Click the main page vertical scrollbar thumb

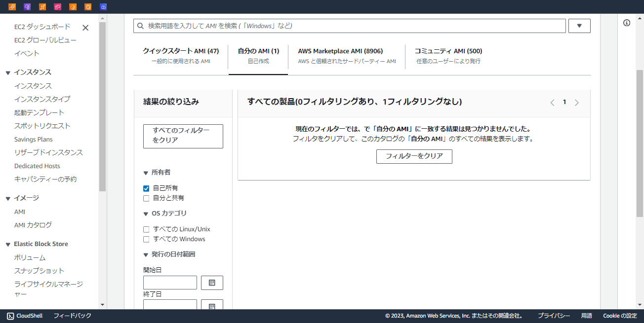click(640, 143)
